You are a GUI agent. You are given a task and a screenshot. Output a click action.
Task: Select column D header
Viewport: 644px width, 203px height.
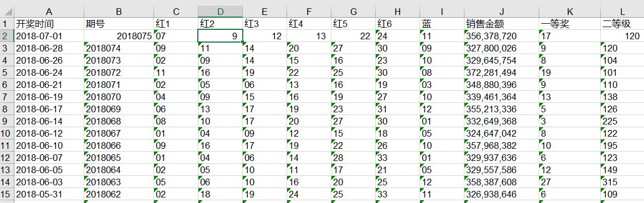(x=220, y=12)
